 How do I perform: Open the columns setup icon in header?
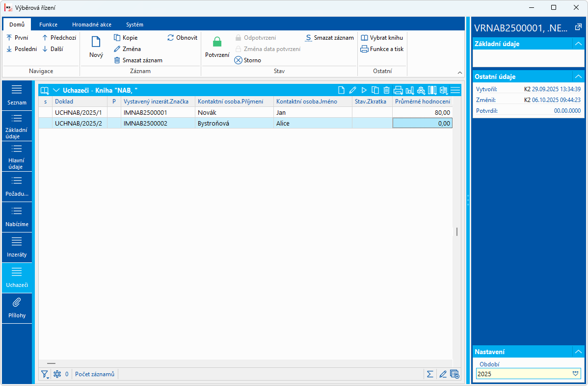click(x=432, y=90)
